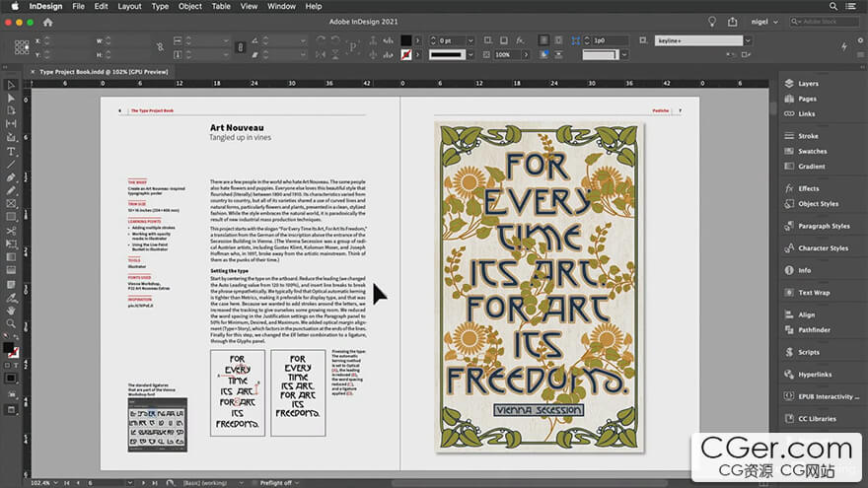Open the CC Libraries panel
Screen dimensions: 868x488
click(817, 419)
